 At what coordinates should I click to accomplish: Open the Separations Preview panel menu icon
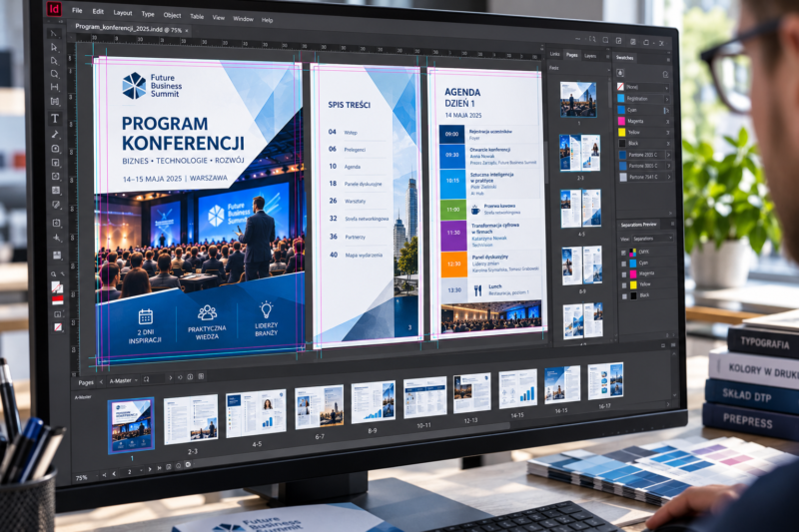pos(672,224)
